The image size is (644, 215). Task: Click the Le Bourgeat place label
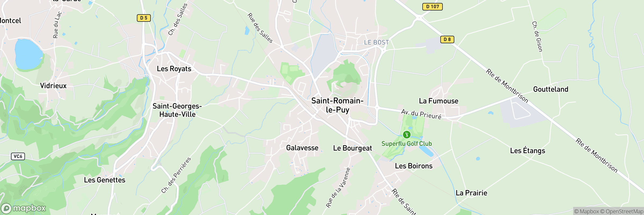pyautogui.click(x=353, y=148)
